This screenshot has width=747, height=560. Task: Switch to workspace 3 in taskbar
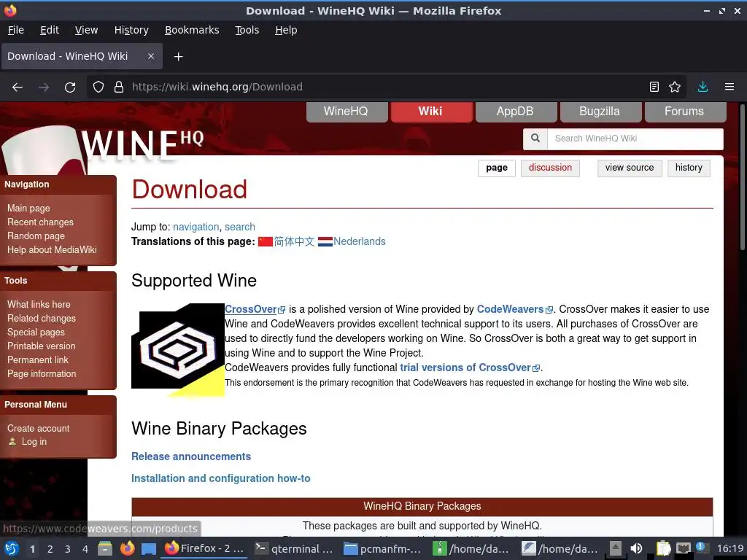[68, 549]
